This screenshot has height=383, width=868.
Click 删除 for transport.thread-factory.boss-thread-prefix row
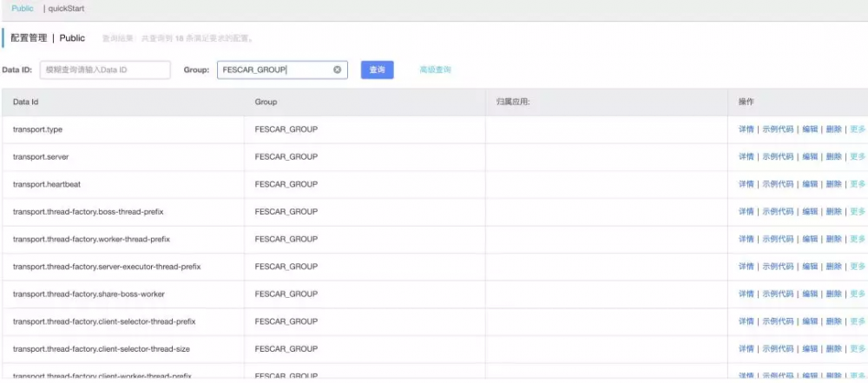833,212
